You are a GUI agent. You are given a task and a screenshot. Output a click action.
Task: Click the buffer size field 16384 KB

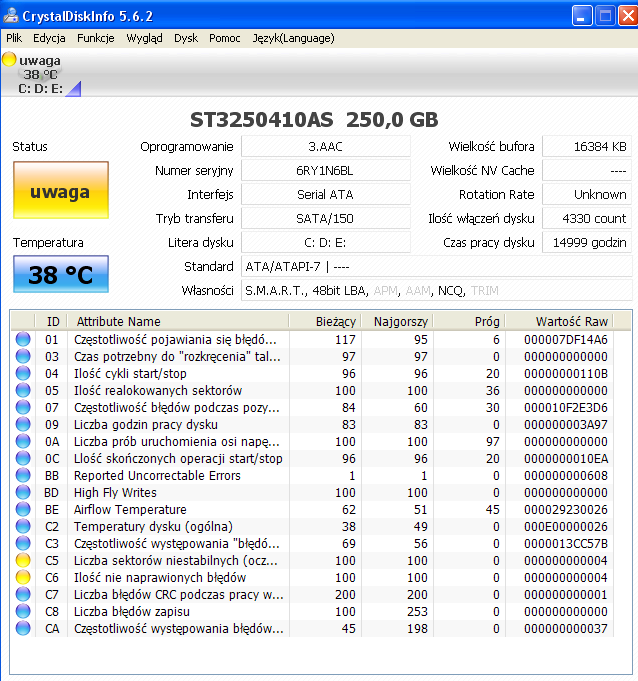pyautogui.click(x=587, y=146)
